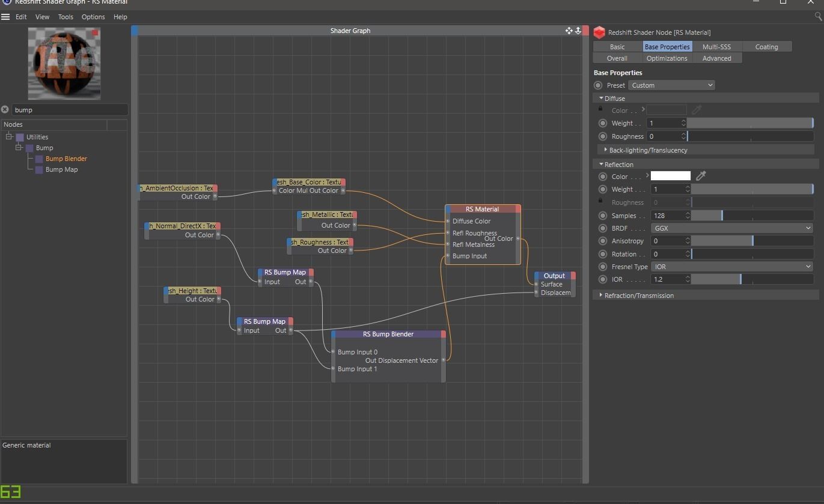This screenshot has width=824, height=504.
Task: Click the lock icon beside Reflection Roughness
Action: pyautogui.click(x=600, y=201)
